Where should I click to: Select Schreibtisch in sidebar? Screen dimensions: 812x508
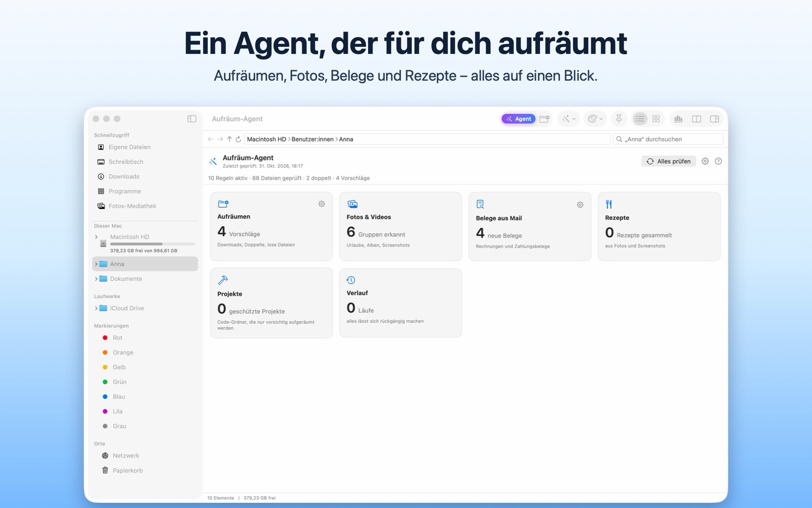pos(145,162)
